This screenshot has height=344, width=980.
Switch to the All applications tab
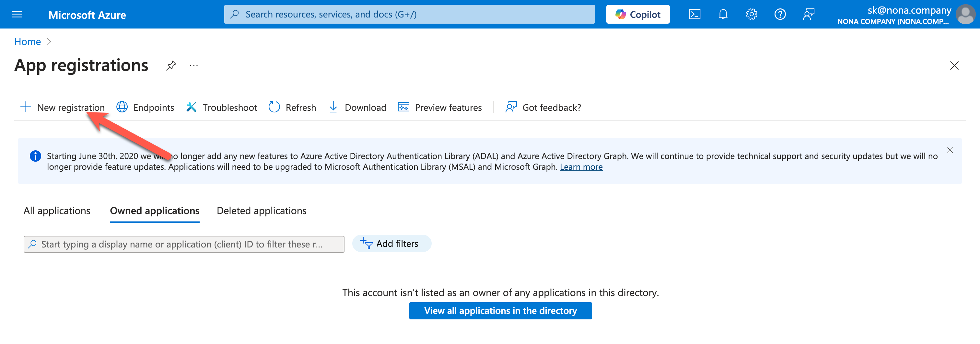(57, 211)
